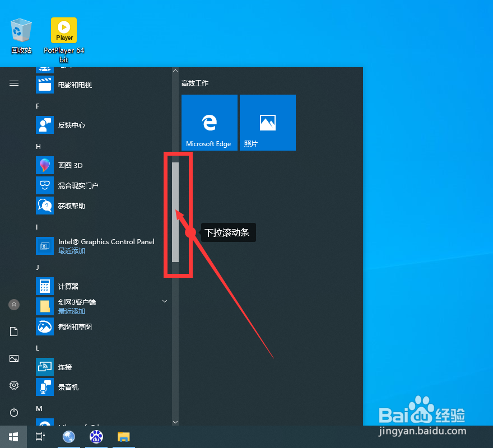
Task: Start the 计算器 app
Action: click(71, 286)
